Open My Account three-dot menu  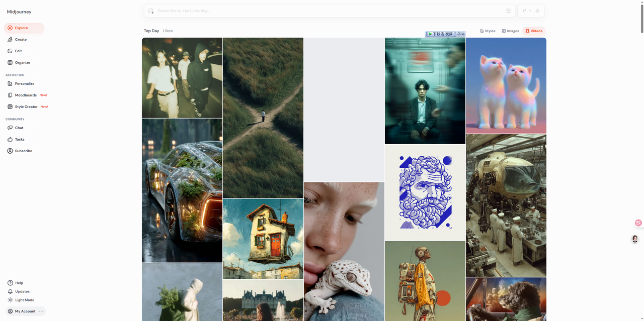tap(41, 311)
